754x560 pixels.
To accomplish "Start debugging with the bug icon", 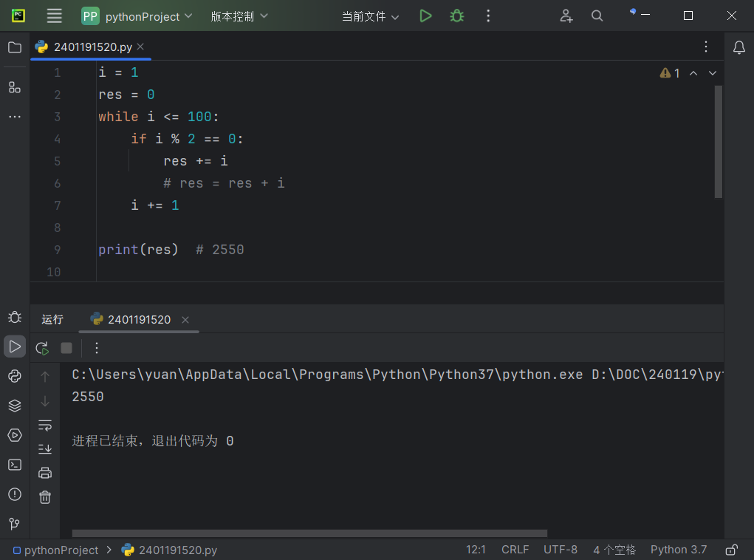I will coord(457,16).
